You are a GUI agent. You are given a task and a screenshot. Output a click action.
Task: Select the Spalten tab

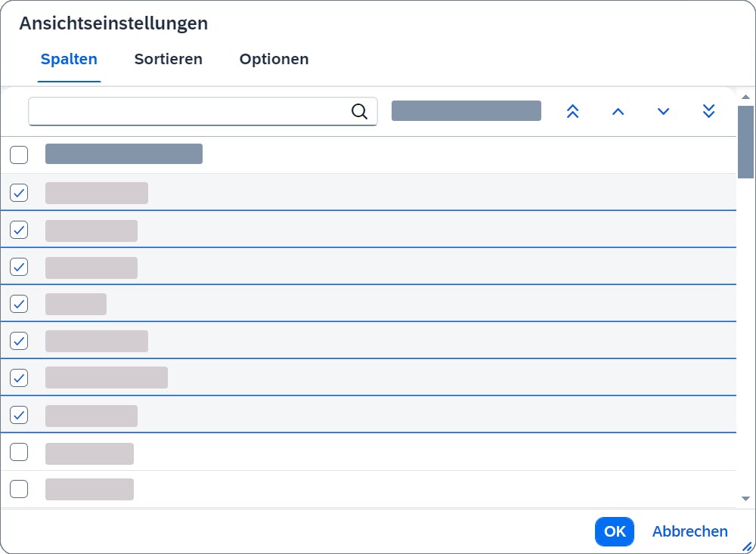(69, 59)
